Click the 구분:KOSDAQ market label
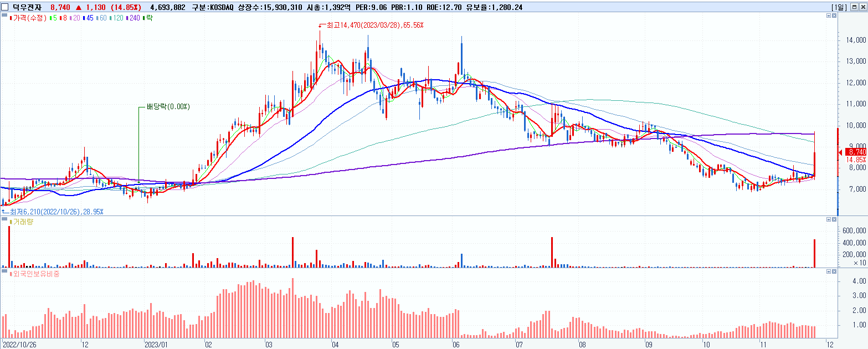Image resolution: width=868 pixels, height=349 pixels. pos(213,7)
